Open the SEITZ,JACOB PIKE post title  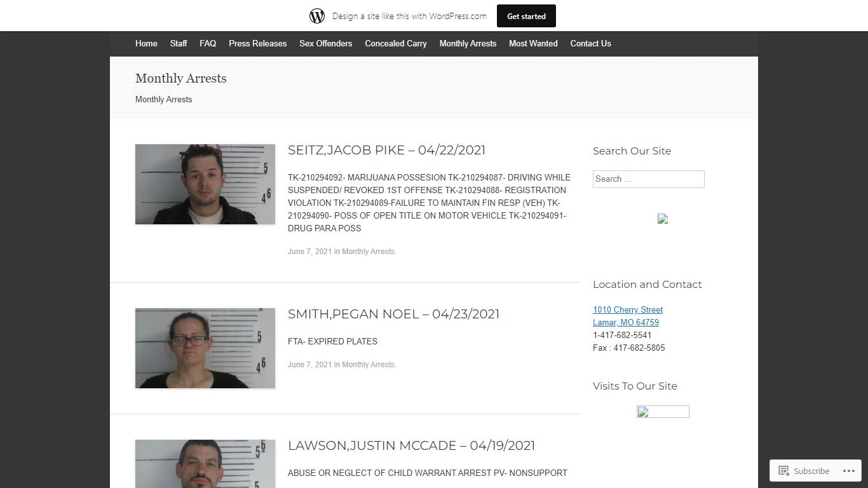tap(386, 150)
